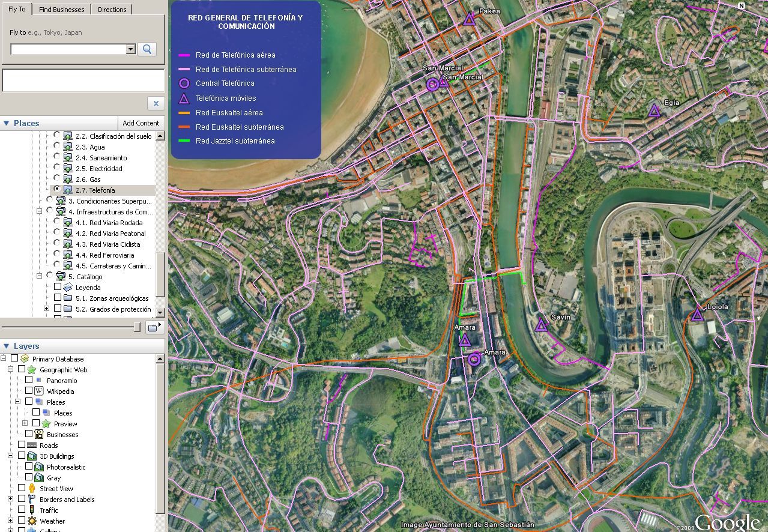Click the Primary Database layers icon

[25, 359]
